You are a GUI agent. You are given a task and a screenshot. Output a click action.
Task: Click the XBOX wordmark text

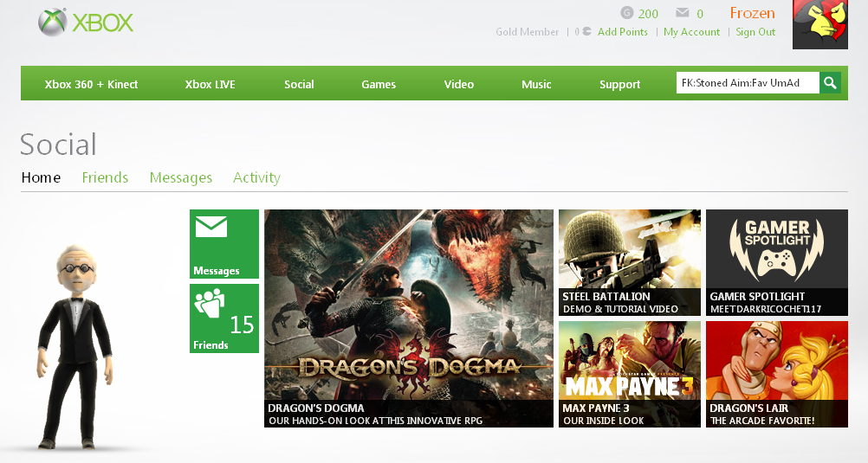(x=103, y=23)
